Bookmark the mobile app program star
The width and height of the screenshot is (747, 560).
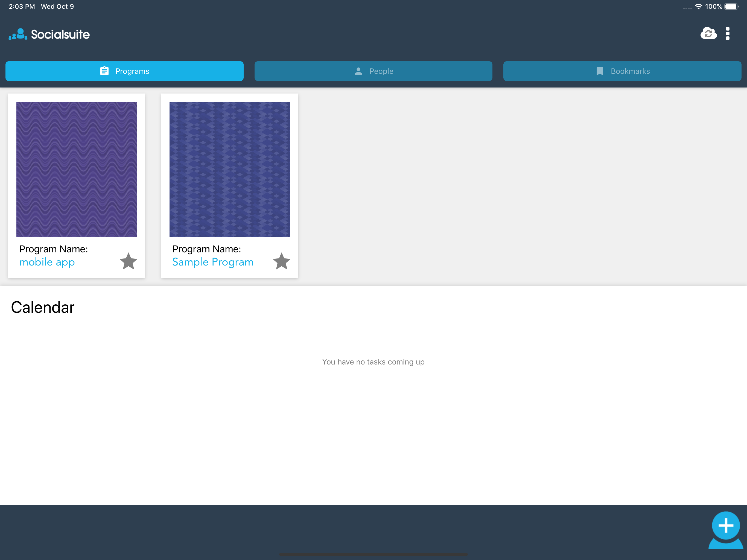coord(128,261)
